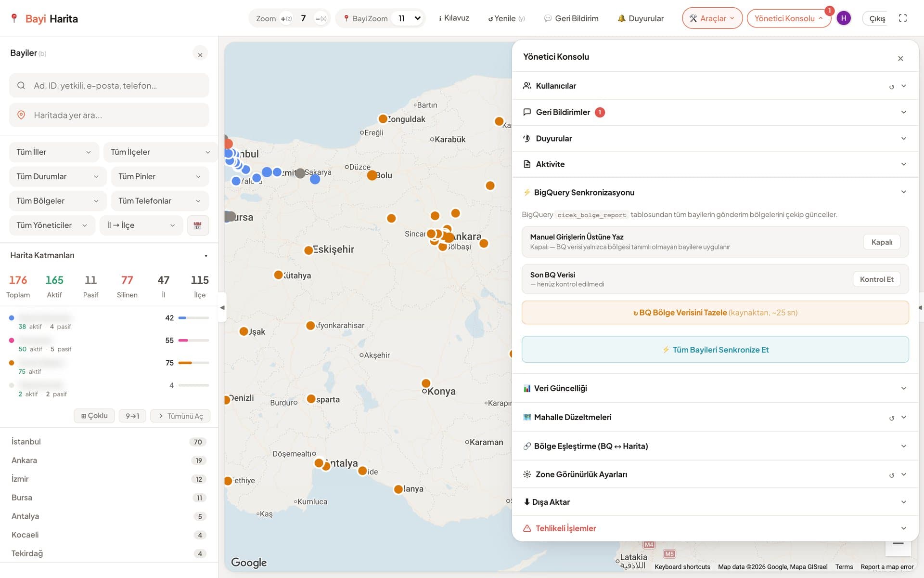Image resolution: width=924 pixels, height=578 pixels.
Task: Click refresh icon on Mahalle Düzeltmeleri row
Action: tap(891, 418)
